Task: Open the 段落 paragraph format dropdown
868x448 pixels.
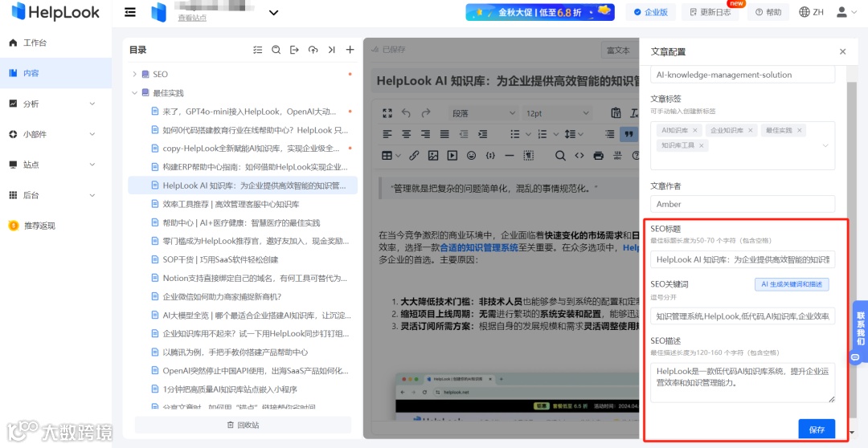Action: coord(483,113)
